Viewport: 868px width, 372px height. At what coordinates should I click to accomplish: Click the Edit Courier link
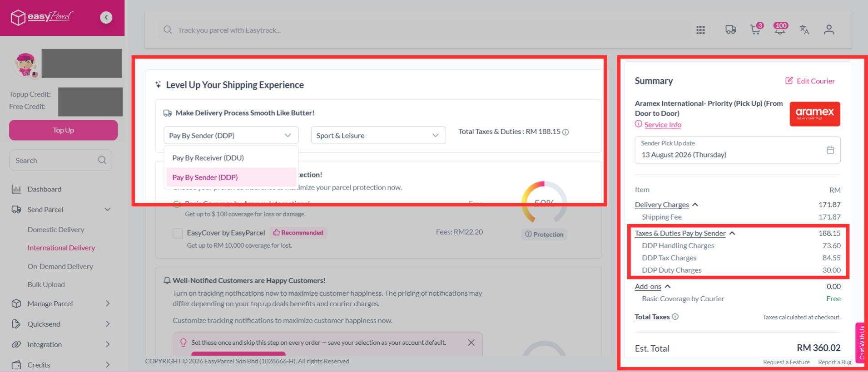click(x=815, y=81)
